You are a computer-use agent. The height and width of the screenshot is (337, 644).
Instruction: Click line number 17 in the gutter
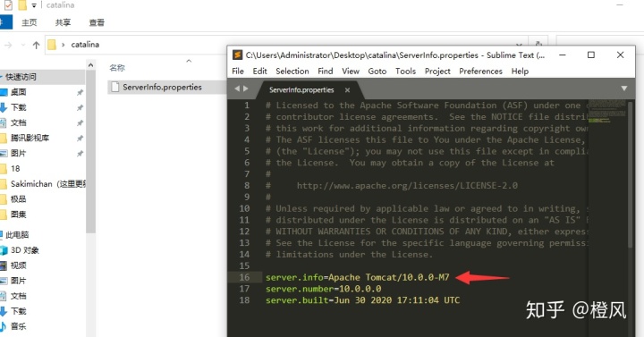tap(244, 289)
